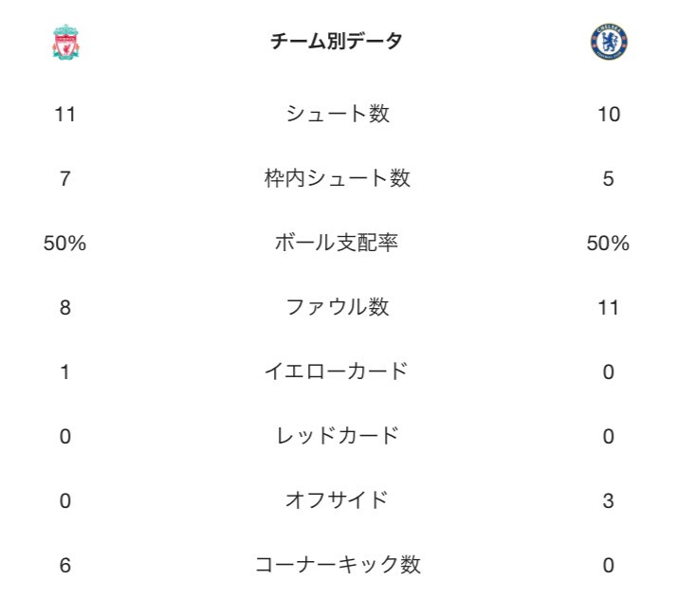Click Chelsea's shot count of 10
The image size is (676, 616).
pos(609,115)
